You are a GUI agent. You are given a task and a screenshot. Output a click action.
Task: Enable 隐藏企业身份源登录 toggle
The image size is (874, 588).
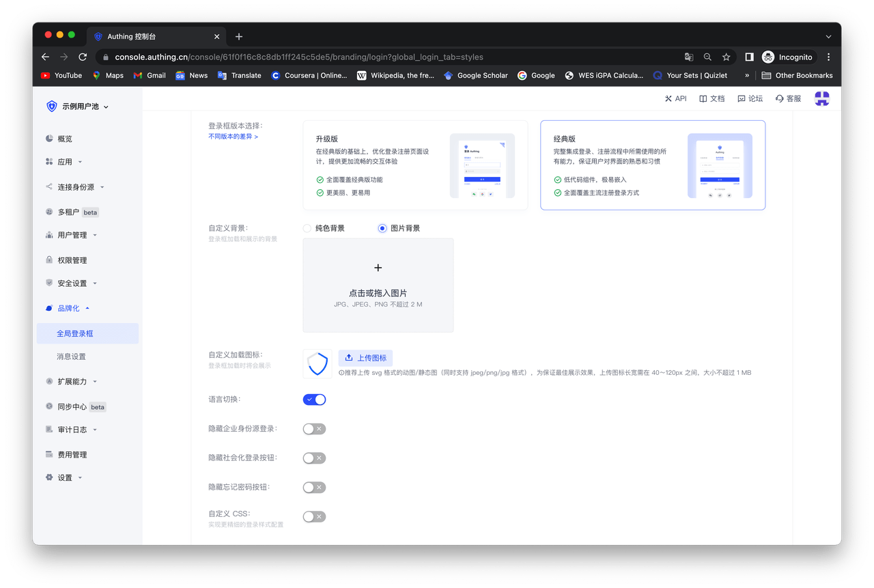click(x=314, y=429)
